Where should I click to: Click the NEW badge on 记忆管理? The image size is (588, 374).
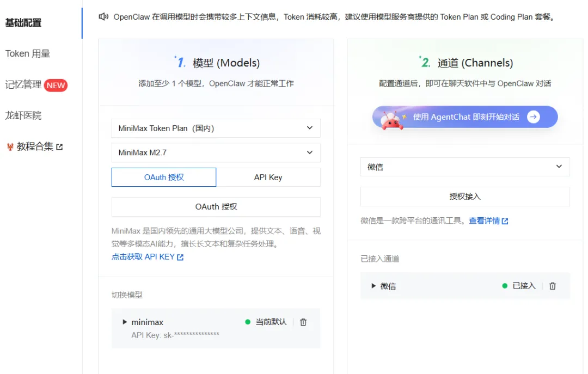click(x=56, y=85)
